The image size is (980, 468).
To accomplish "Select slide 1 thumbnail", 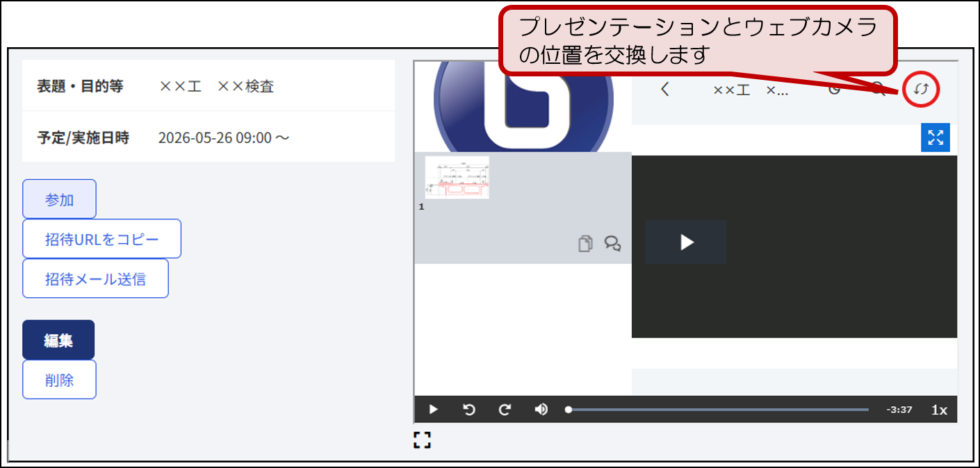I will (x=457, y=177).
